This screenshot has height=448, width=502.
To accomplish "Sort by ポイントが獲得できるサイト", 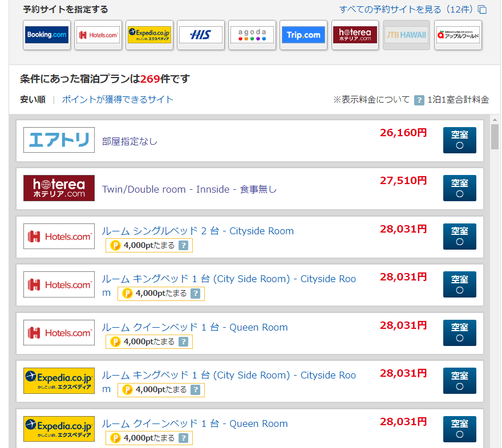I will (118, 99).
